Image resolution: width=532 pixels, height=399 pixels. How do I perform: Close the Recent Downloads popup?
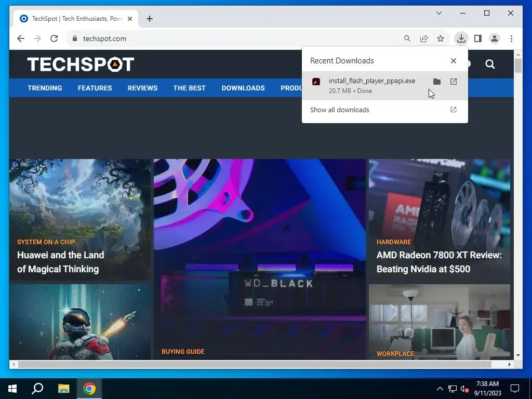(x=453, y=61)
